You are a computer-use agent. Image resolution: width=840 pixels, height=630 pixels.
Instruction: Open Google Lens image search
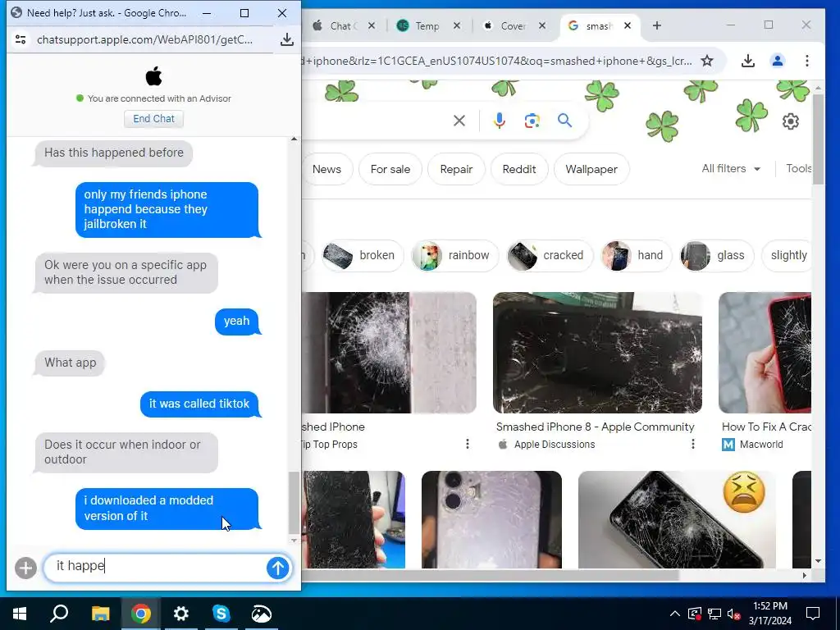[532, 121]
